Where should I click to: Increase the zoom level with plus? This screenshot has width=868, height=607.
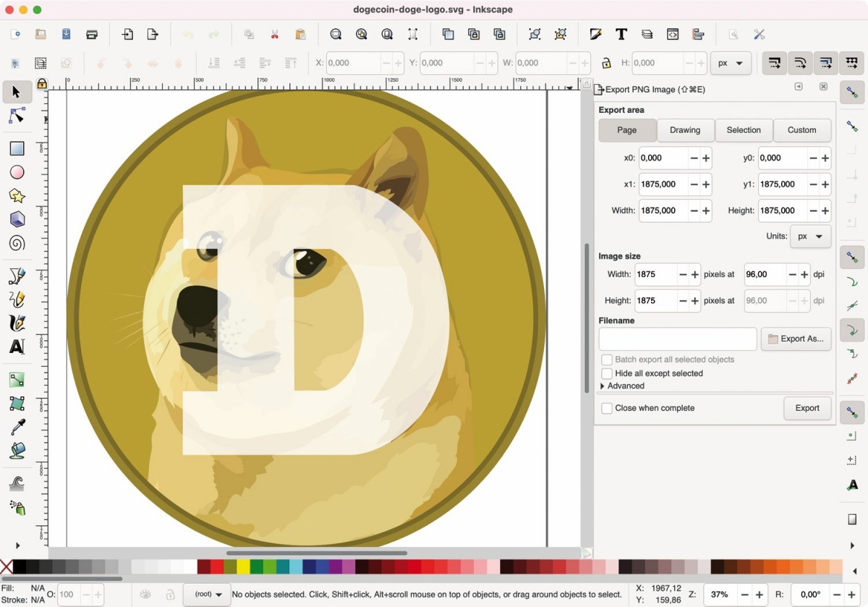point(759,595)
